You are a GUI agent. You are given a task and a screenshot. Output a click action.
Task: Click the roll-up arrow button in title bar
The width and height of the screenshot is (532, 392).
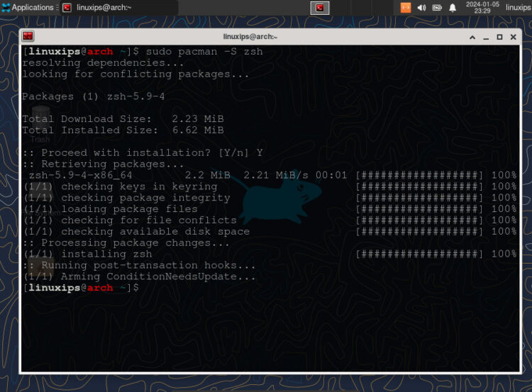click(x=472, y=37)
